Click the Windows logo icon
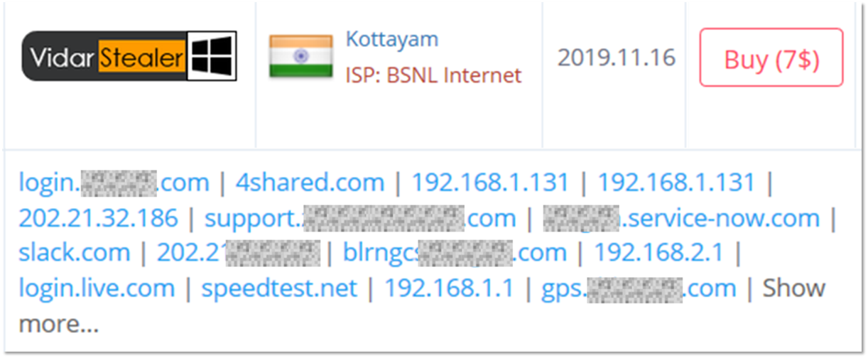The width and height of the screenshot is (868, 358). tap(212, 56)
